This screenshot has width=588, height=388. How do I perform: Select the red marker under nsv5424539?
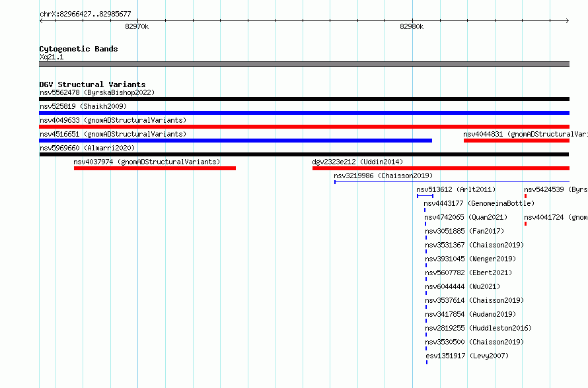pos(525,196)
